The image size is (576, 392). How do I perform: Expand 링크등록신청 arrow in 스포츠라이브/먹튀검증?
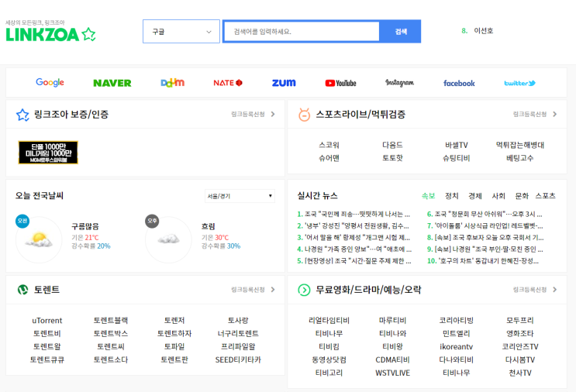555,114
